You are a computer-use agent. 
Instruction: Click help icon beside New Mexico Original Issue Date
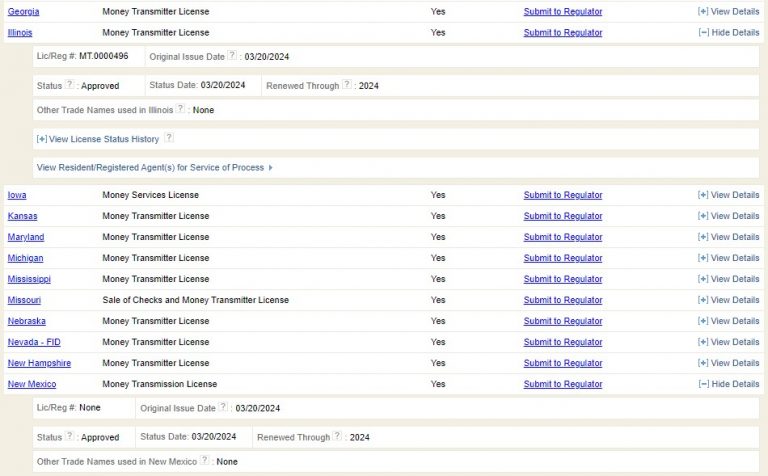tap(223, 408)
